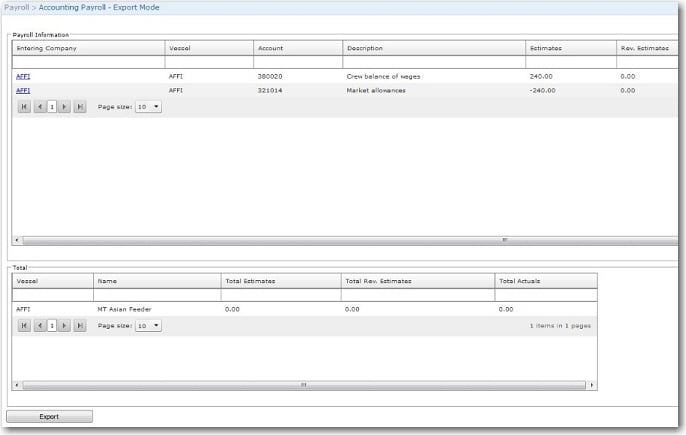The width and height of the screenshot is (686, 435).
Task: Go to next page in Total grid pager
Action: click(x=65, y=326)
